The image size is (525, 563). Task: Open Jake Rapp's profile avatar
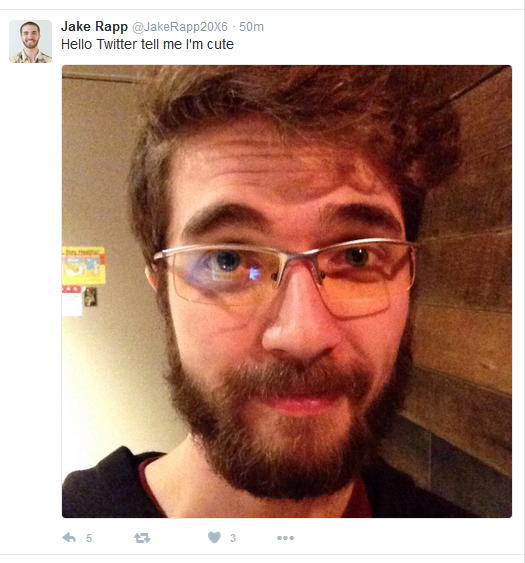coord(31,42)
